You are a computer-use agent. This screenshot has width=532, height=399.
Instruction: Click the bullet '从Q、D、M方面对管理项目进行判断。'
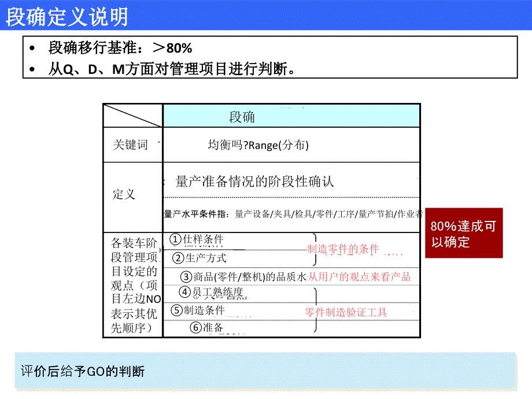tap(172, 69)
